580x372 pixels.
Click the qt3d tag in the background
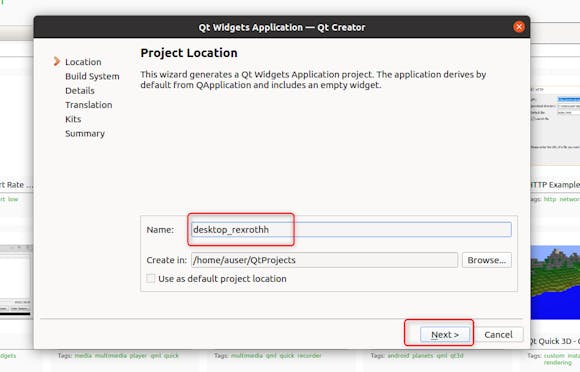coord(457,355)
